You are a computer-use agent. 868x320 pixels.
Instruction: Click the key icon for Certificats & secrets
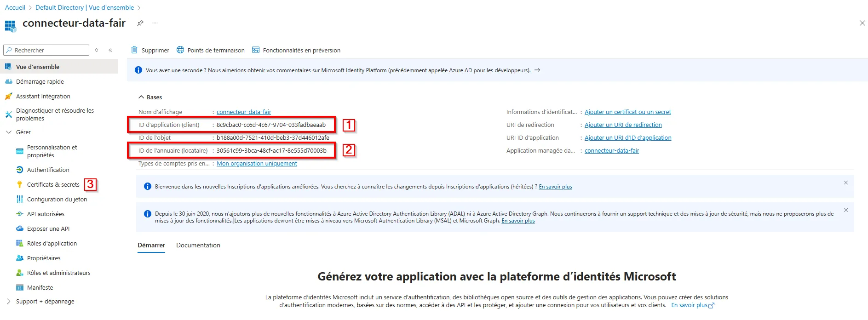pyautogui.click(x=19, y=184)
